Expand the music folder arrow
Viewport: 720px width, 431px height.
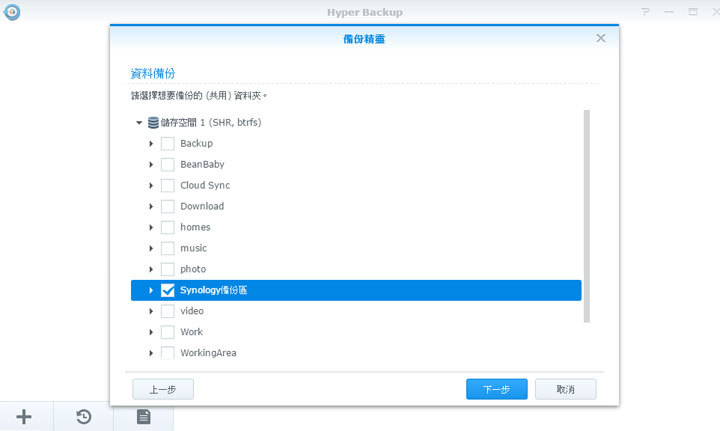[152, 248]
